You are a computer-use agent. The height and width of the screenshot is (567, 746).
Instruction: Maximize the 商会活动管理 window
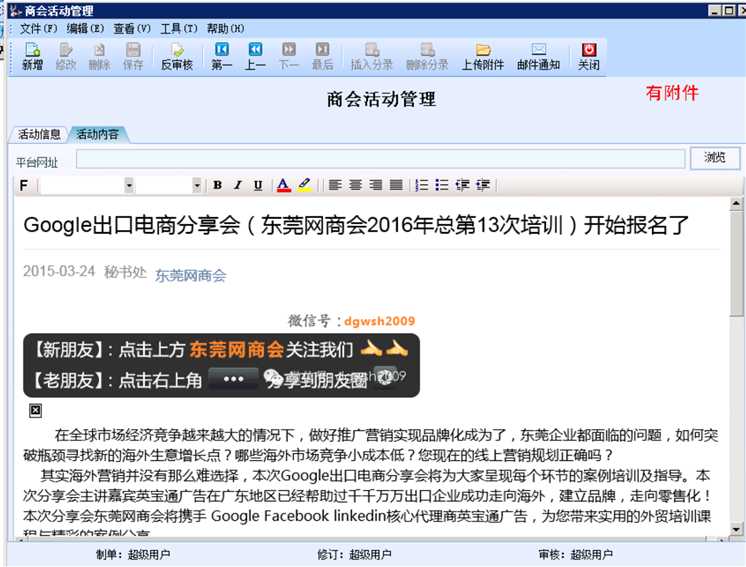click(728, 10)
